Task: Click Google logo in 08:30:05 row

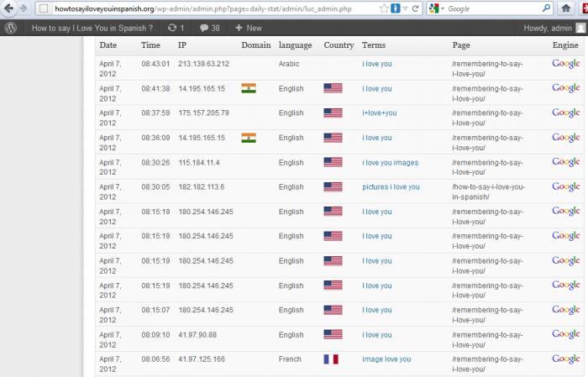Action: pos(566,186)
